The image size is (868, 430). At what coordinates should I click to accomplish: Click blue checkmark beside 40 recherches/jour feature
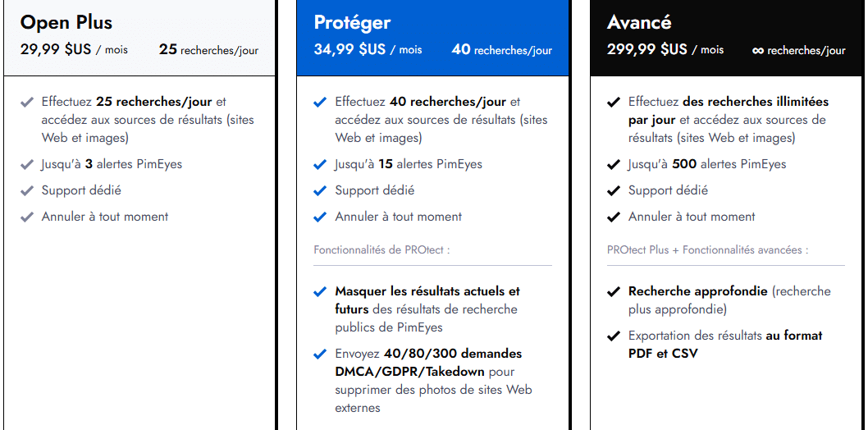[320, 103]
